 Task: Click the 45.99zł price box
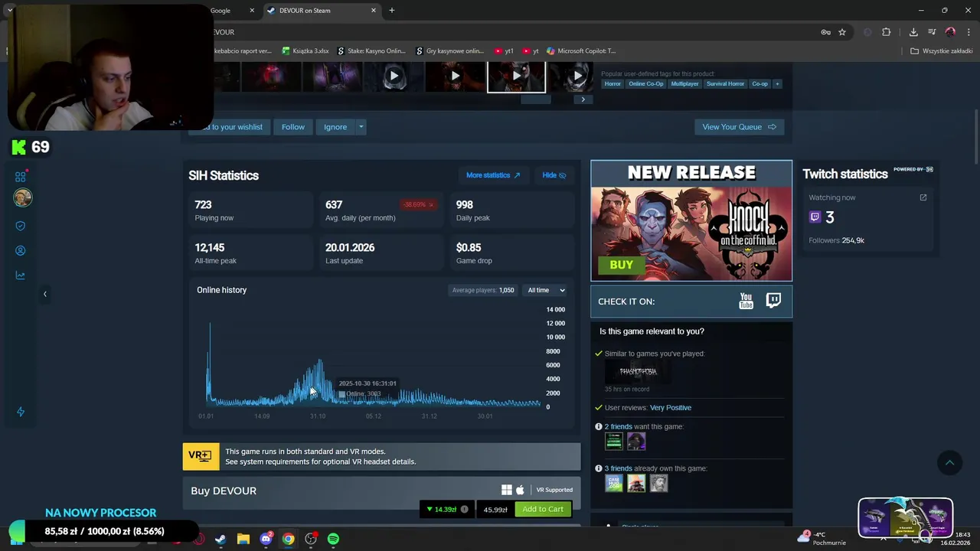pos(495,509)
